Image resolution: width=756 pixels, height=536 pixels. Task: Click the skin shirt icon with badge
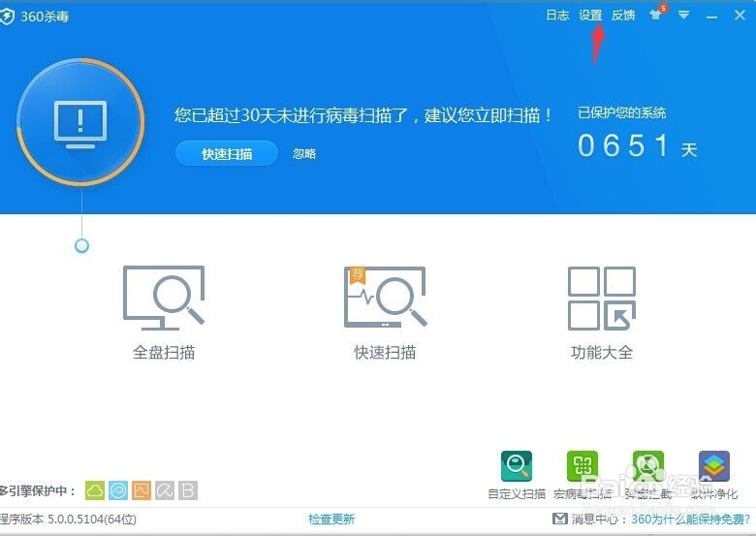pos(658,14)
